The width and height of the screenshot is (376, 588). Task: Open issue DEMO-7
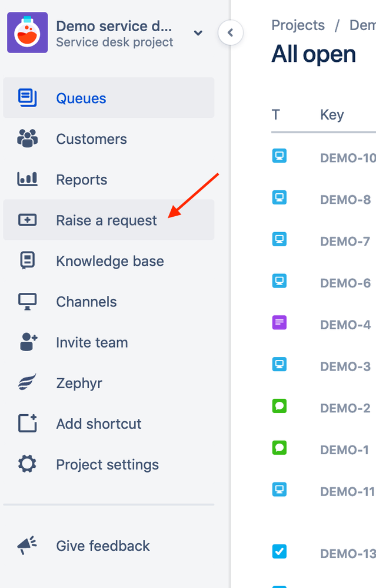coord(345,241)
